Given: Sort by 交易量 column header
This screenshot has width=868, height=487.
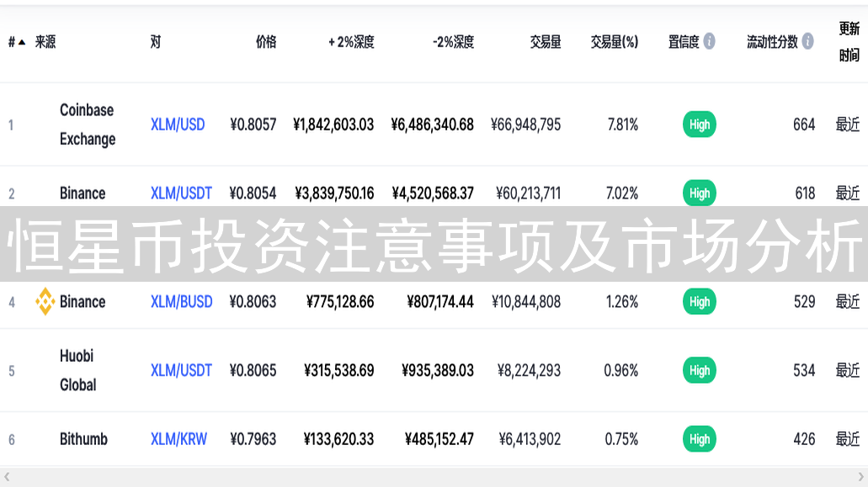Looking at the screenshot, I should [546, 42].
